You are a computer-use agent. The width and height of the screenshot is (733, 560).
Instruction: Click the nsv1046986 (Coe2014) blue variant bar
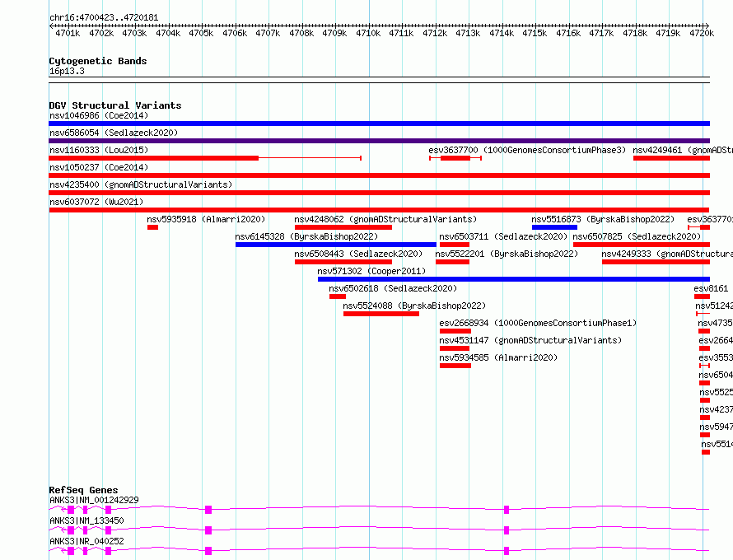pyautogui.click(x=379, y=124)
